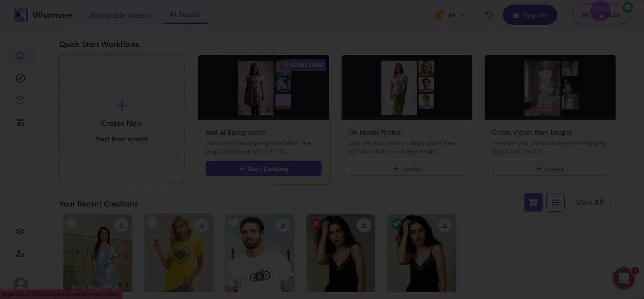Image resolution: width=644 pixels, height=299 pixels.
Task: Tick the checkbox on the bicycle t-shirt creation
Action: tap(234, 223)
